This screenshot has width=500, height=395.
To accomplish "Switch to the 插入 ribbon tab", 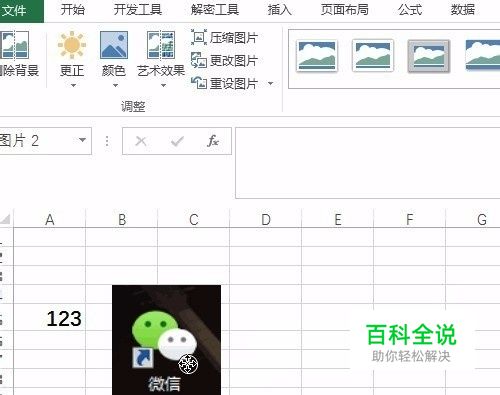I will [279, 10].
